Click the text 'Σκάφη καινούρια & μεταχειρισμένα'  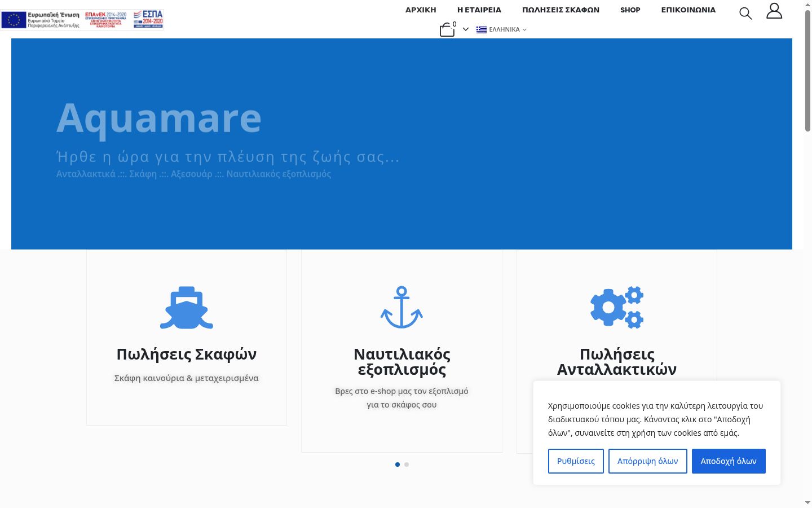[x=187, y=378]
